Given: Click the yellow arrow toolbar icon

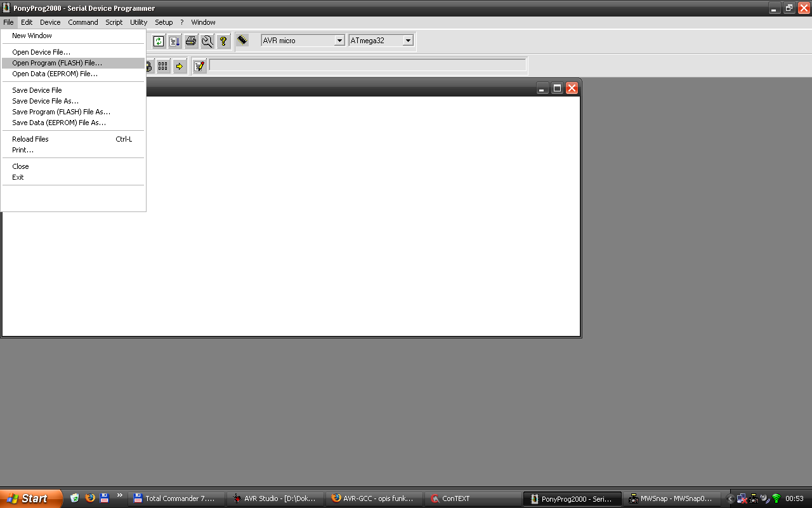Looking at the screenshot, I should coord(180,66).
